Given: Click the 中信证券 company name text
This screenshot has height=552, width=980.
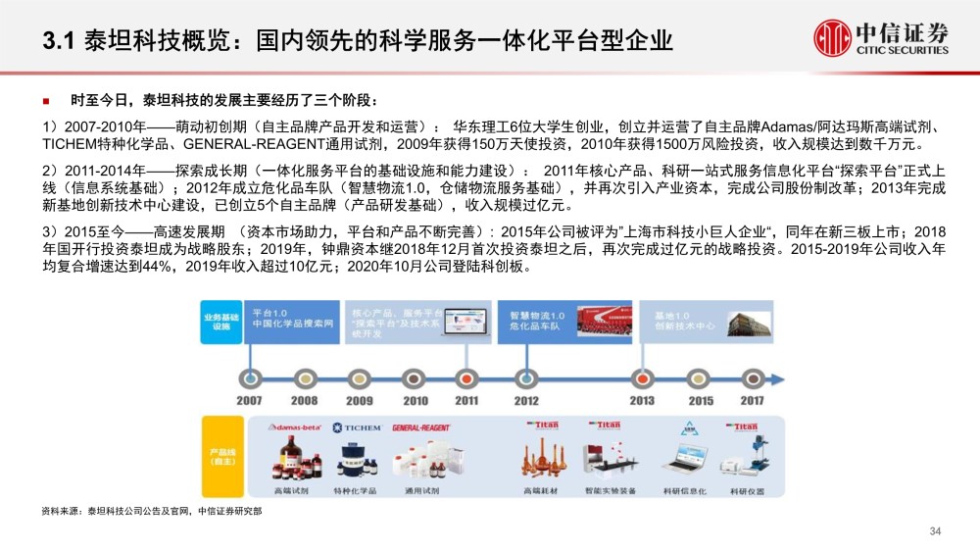Looking at the screenshot, I should (902, 32).
